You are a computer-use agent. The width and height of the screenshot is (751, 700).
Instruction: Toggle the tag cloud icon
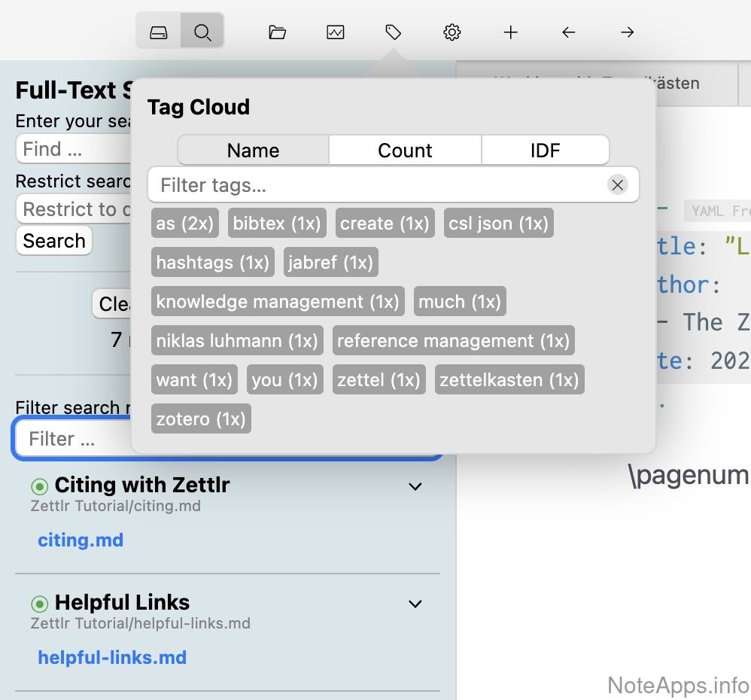tap(394, 32)
